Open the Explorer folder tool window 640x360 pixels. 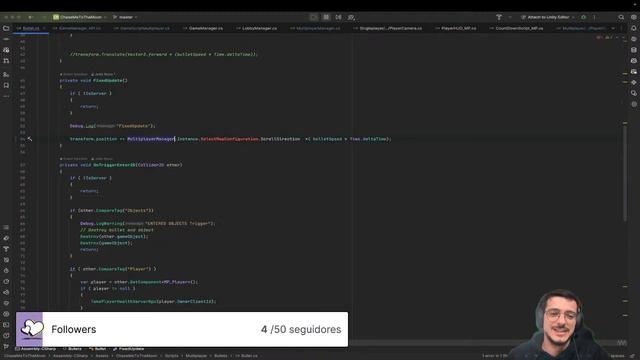tap(6, 28)
